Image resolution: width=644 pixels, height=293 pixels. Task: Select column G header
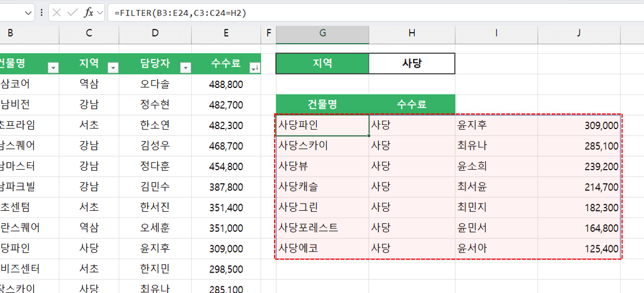tap(323, 33)
